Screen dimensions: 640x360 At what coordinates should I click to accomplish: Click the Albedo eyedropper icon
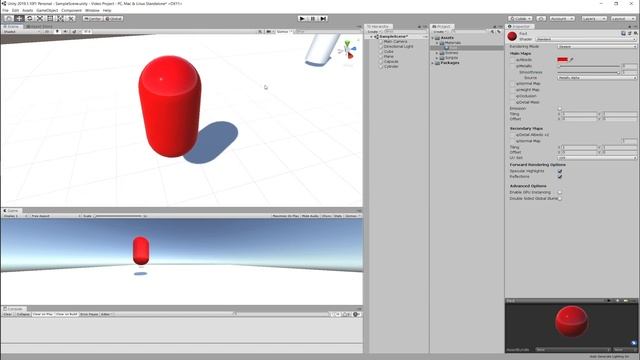point(572,60)
